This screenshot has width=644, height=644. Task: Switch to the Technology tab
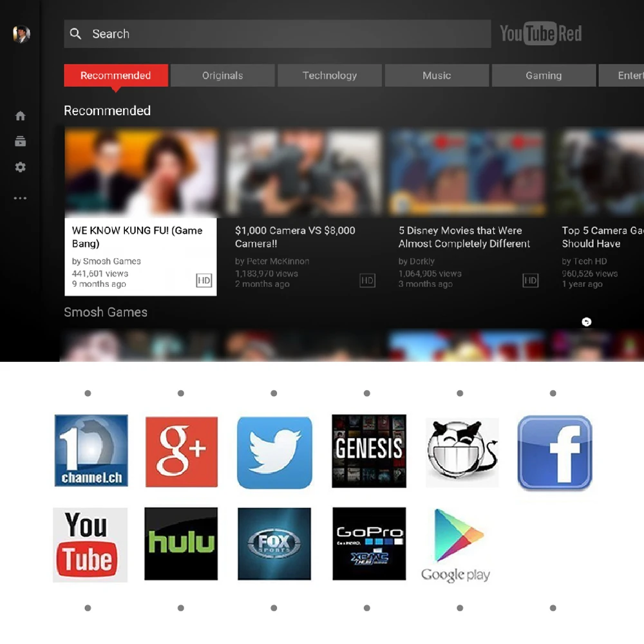click(x=329, y=75)
